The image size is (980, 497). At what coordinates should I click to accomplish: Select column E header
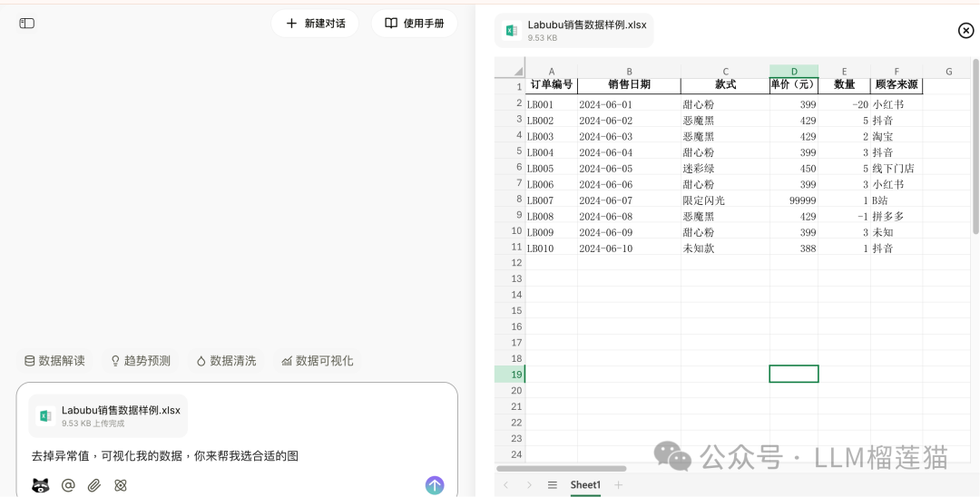pyautogui.click(x=845, y=72)
